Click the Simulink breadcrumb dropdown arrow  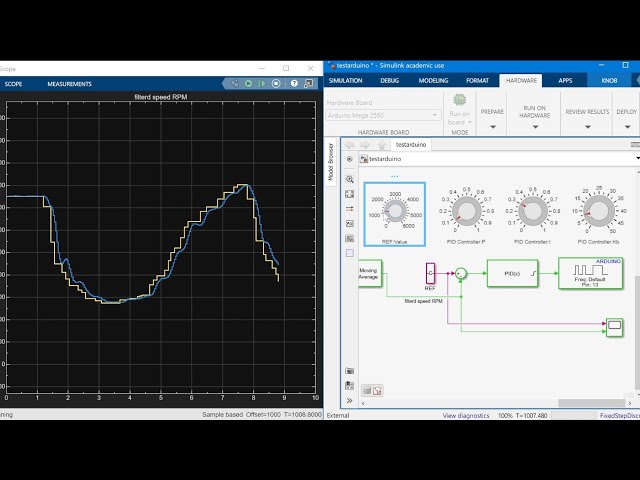pyautogui.click(x=638, y=159)
